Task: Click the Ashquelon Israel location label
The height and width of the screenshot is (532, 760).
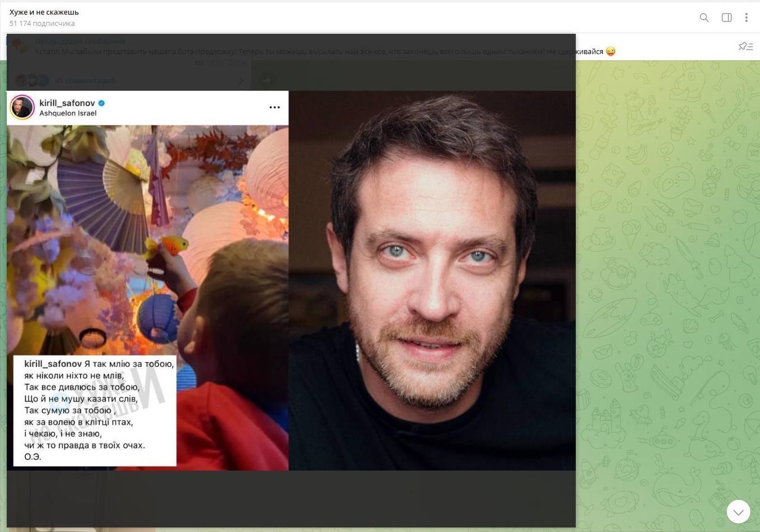Action: [68, 113]
